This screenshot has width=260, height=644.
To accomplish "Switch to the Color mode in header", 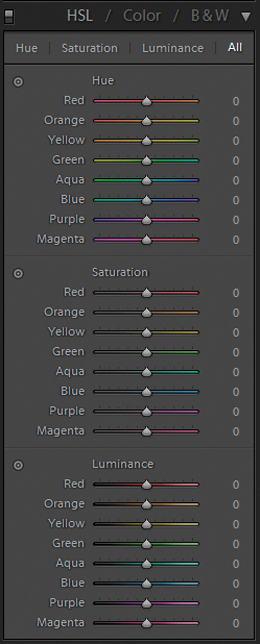I will click(142, 16).
